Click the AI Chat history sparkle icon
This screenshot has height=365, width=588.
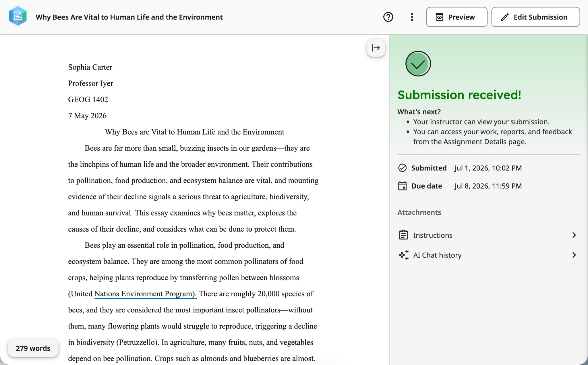(403, 255)
